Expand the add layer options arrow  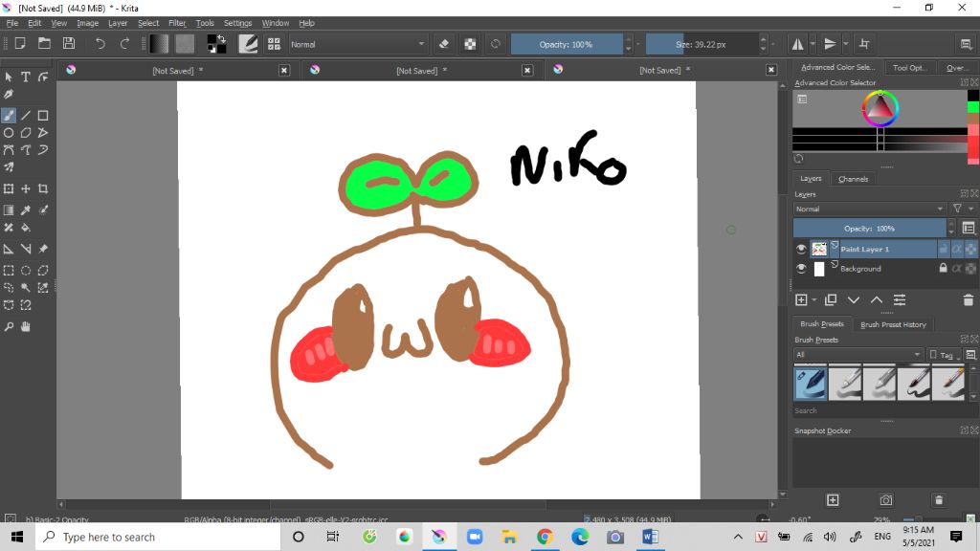click(x=814, y=300)
